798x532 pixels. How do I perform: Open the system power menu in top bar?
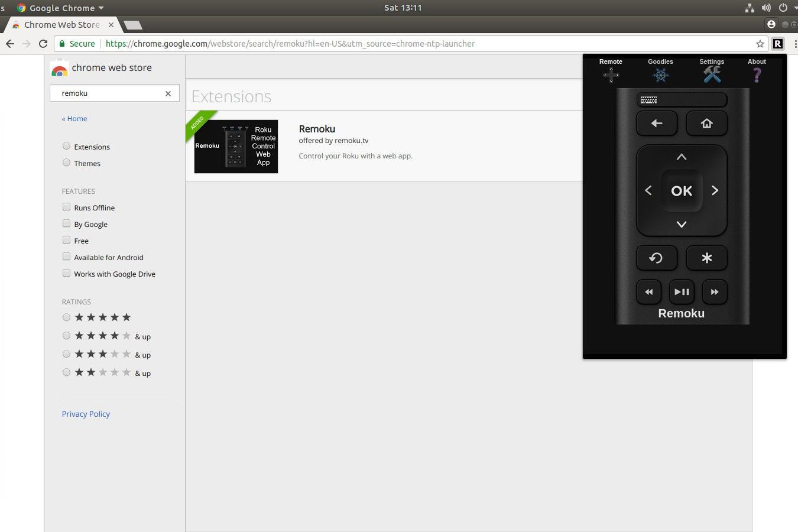point(783,8)
